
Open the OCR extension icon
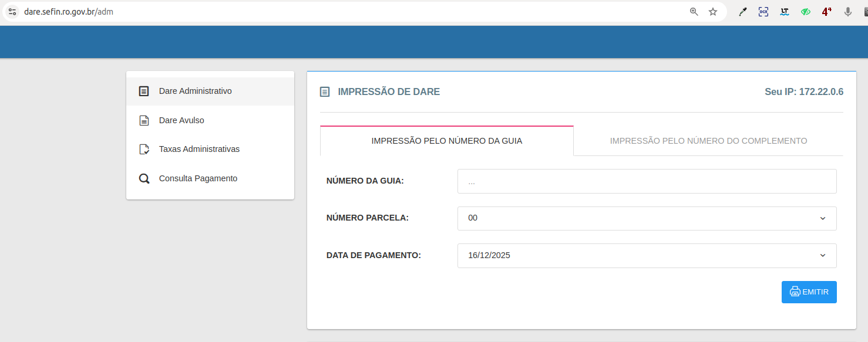point(763,12)
